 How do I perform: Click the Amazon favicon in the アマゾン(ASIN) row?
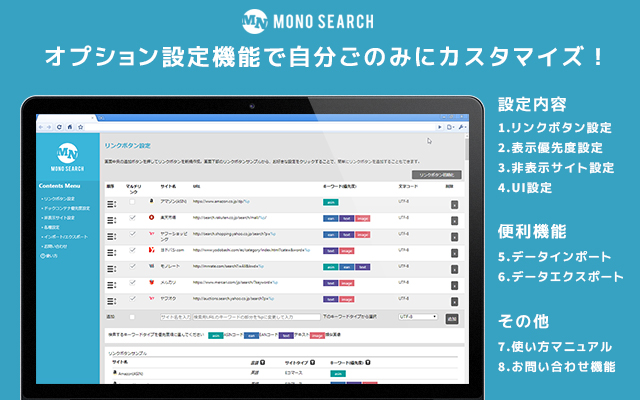click(x=151, y=201)
